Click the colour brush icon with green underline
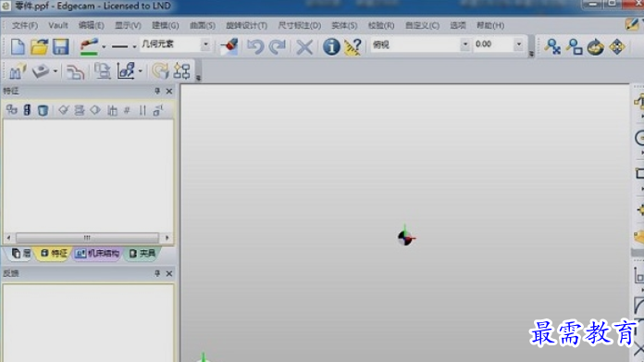Screen dimensions: 644x362 89,46
